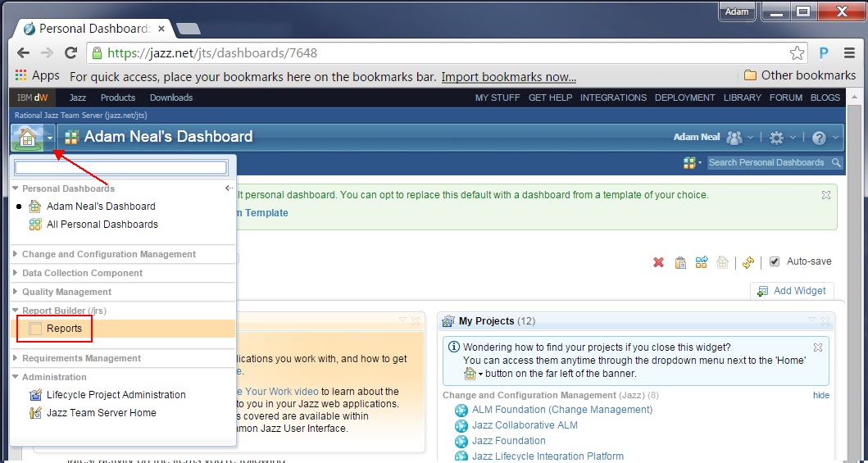Click the faded home icon in toolbar
Screen dimensions: 868x463
[x=722, y=261]
